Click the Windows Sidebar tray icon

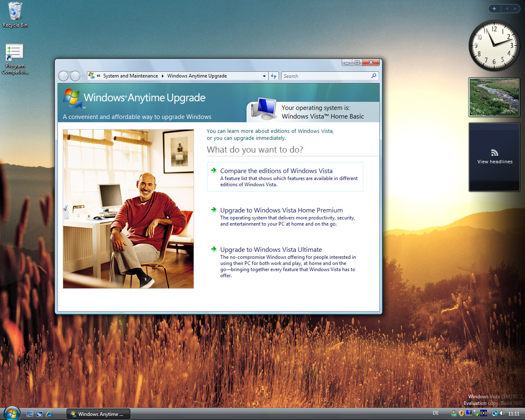(x=469, y=413)
